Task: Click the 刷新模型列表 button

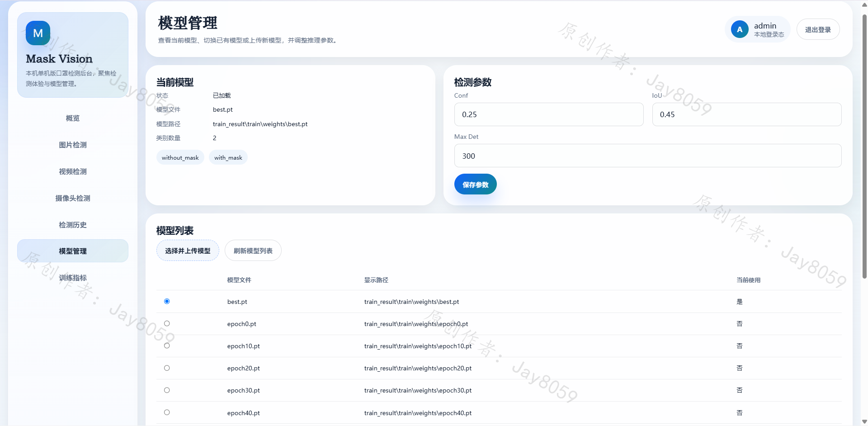Action: tap(253, 251)
